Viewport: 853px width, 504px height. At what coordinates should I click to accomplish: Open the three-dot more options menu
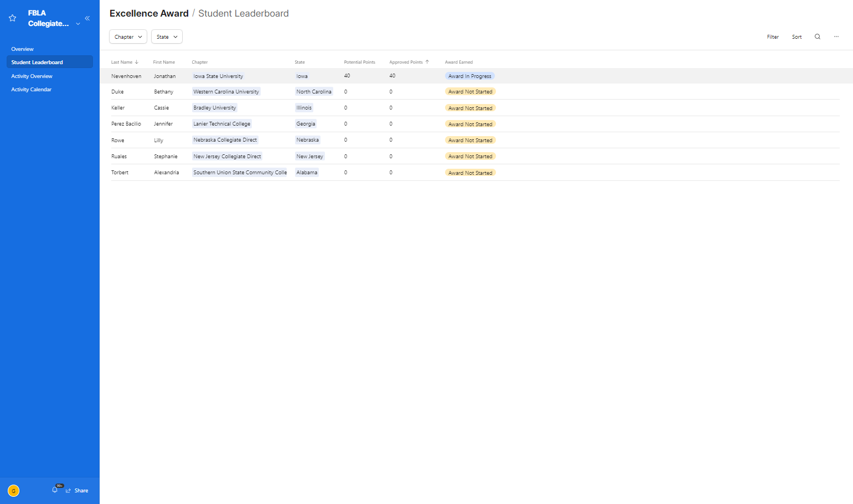[x=836, y=37]
